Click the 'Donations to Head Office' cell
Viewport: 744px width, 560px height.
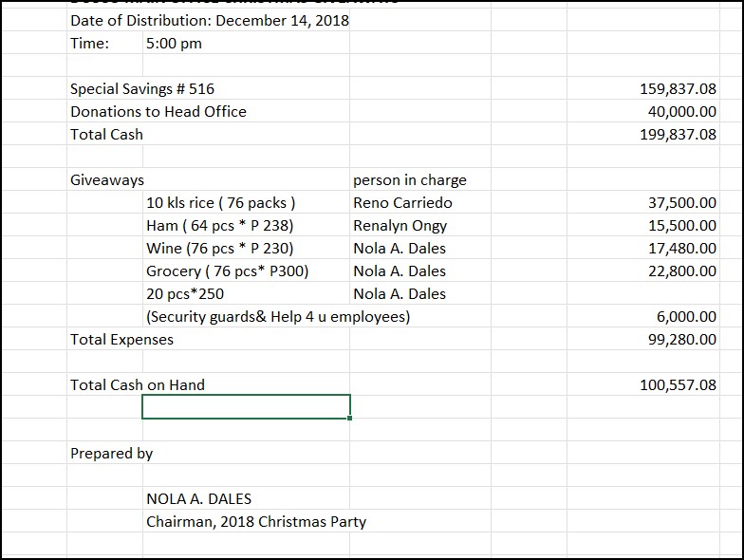point(158,112)
